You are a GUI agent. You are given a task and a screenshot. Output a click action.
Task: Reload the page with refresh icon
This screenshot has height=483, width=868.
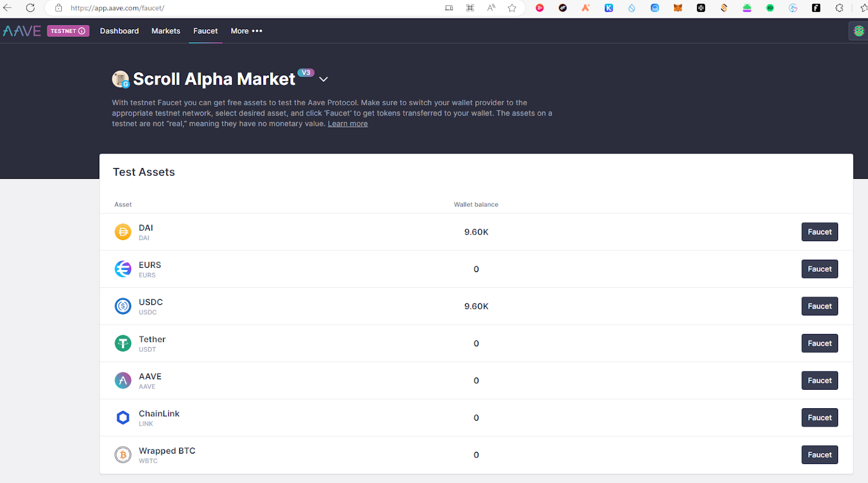[x=30, y=8]
